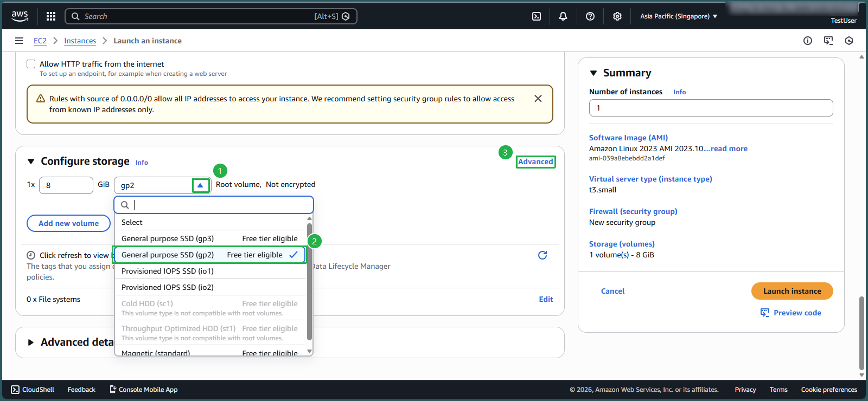Open the AWS services grid menu

click(x=51, y=16)
